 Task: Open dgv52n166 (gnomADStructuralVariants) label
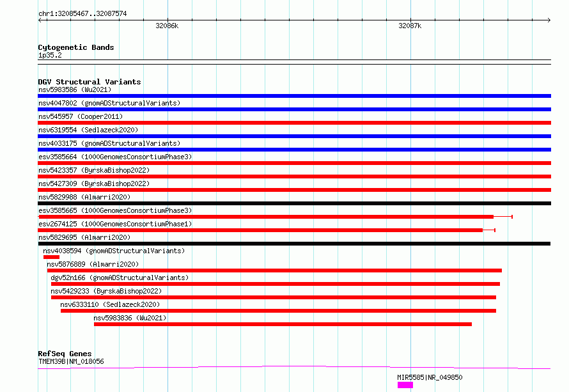[120, 278]
